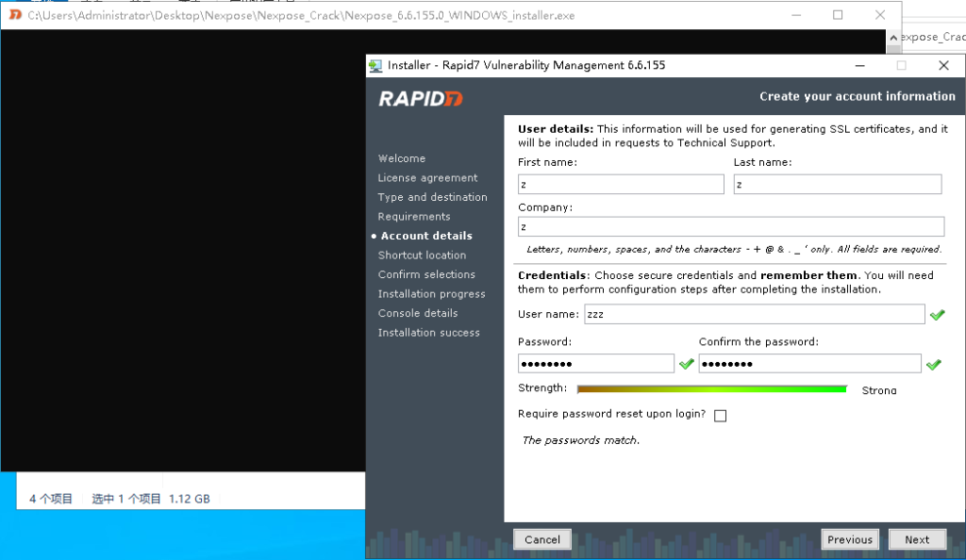Select Installation progress step in sidebar
Screen dimensions: 966x560
click(x=431, y=294)
